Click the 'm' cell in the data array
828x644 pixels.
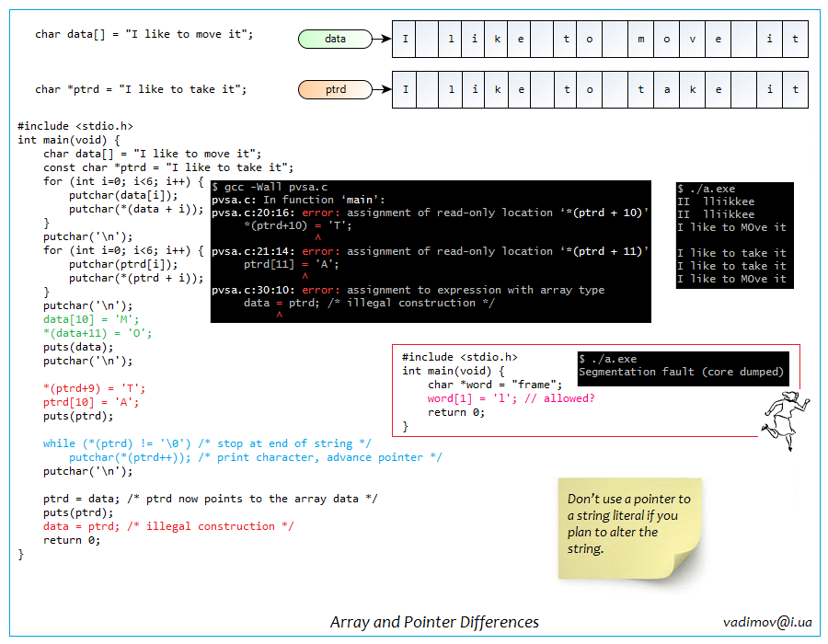pyautogui.click(x=640, y=39)
